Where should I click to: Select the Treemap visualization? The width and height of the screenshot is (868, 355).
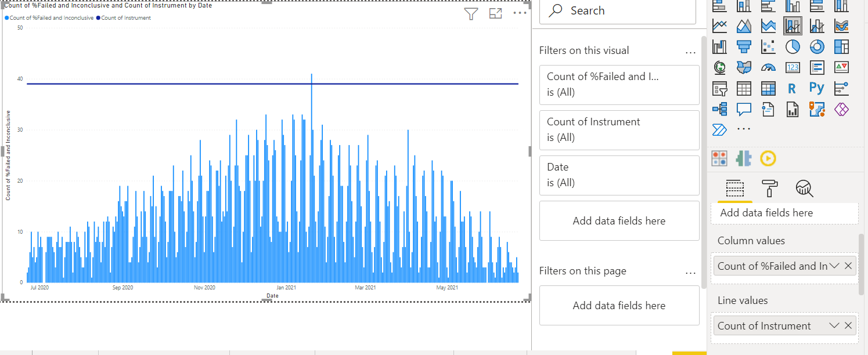pos(841,46)
